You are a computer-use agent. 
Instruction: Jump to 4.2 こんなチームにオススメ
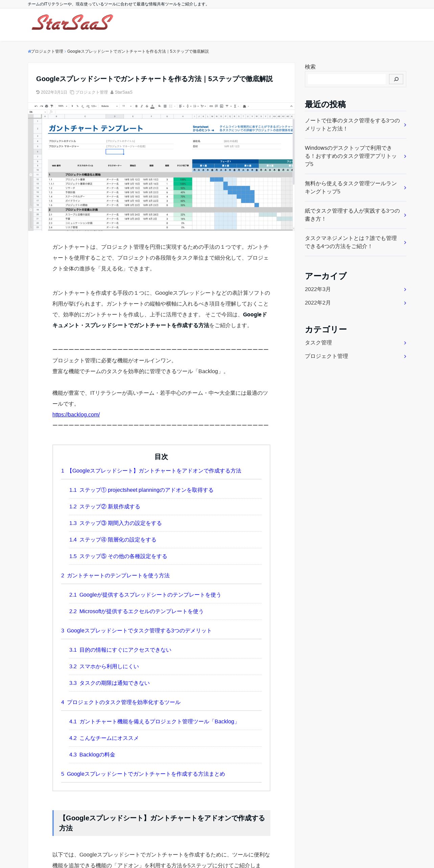pos(104,738)
